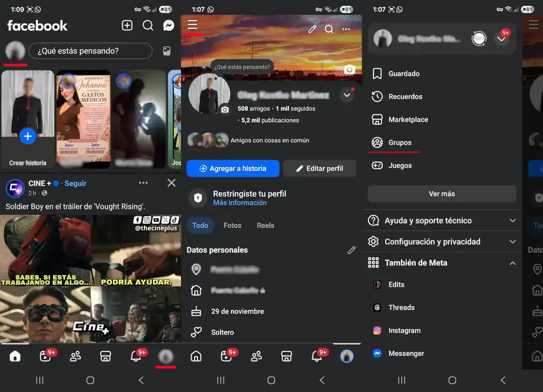Open the three-dot menu on the profile header
Viewport: 543px width, 392px height.
(x=346, y=29)
